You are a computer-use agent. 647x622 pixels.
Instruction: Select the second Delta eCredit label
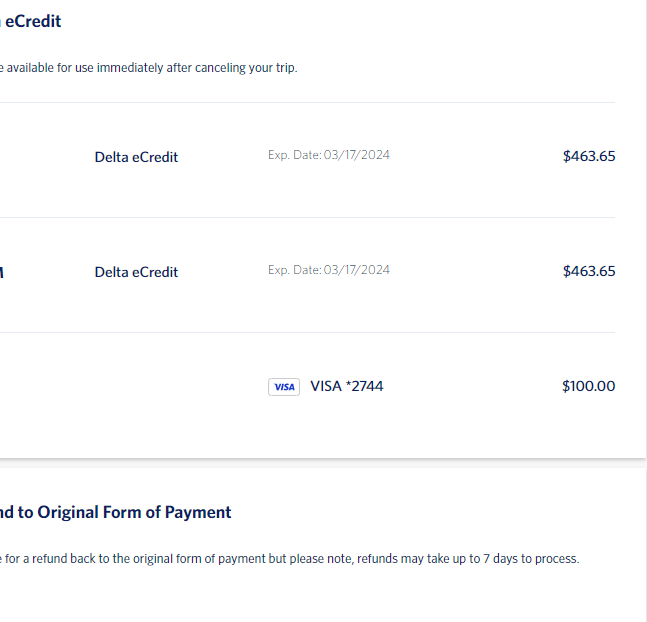tap(136, 272)
